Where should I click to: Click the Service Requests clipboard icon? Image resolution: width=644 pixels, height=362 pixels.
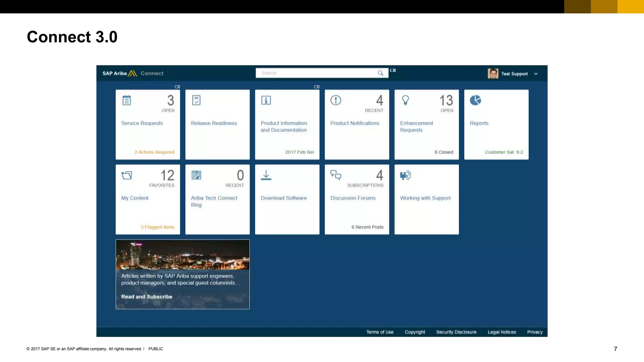pyautogui.click(x=126, y=100)
